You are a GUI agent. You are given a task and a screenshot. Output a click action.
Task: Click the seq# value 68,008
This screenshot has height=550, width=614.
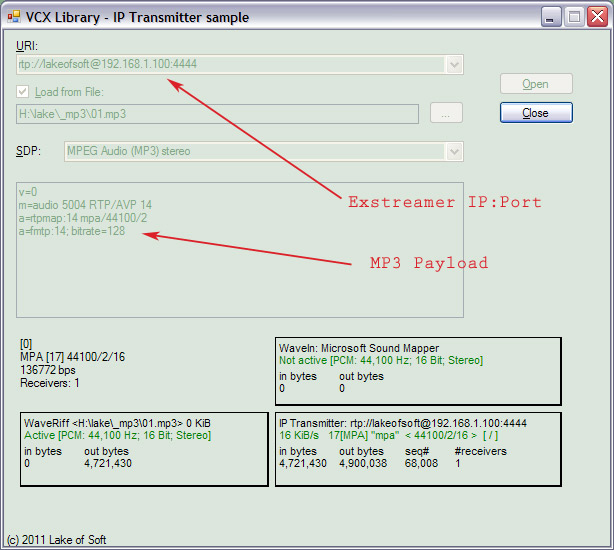(421, 463)
